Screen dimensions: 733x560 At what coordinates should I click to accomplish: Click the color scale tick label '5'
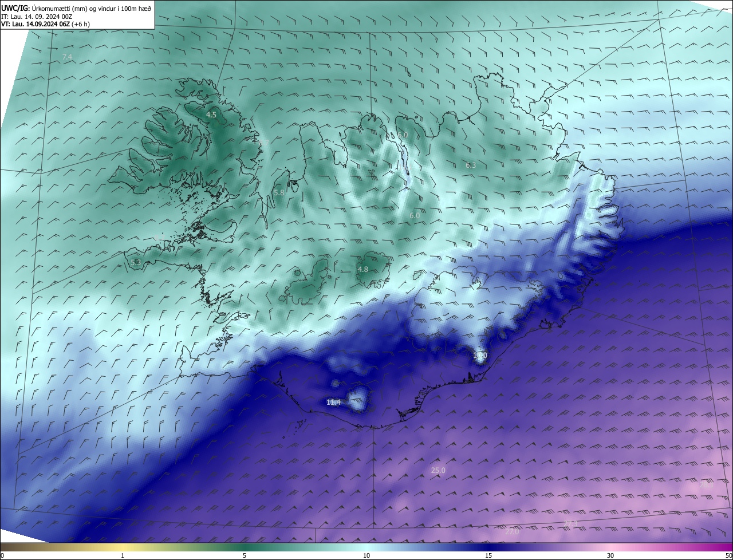click(245, 555)
